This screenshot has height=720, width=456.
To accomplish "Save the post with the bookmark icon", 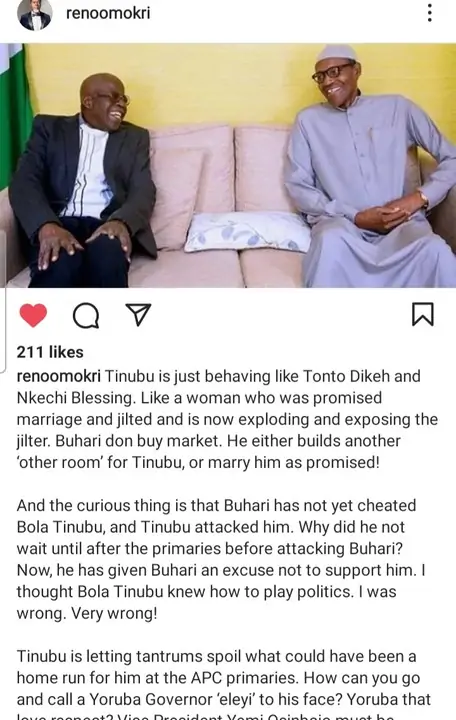I will coord(422,314).
